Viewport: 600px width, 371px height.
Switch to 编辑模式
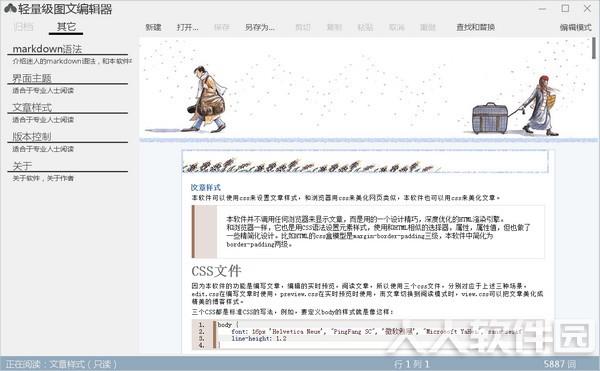click(576, 27)
